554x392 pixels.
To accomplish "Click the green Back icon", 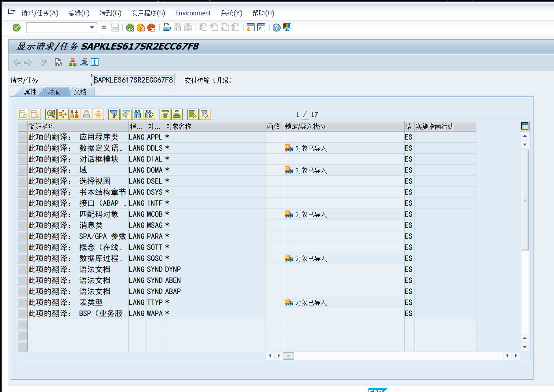I will [x=130, y=28].
